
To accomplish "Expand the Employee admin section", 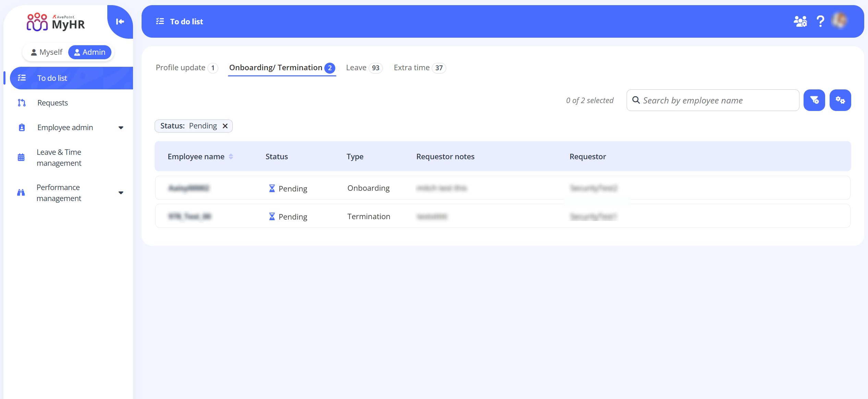I will (121, 127).
